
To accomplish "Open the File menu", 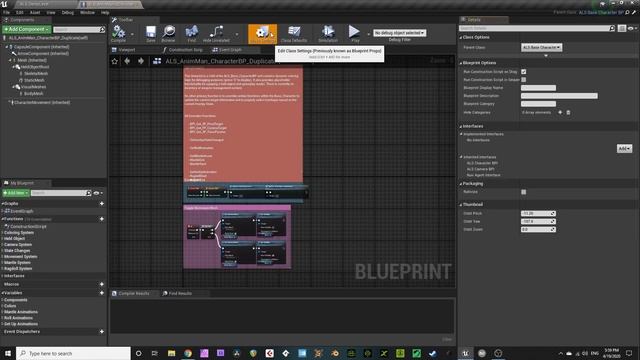I will 7,13.
